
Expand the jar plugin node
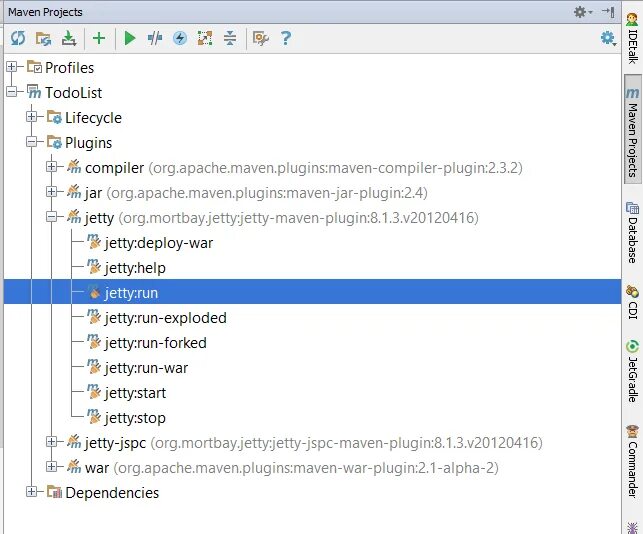tap(51, 192)
